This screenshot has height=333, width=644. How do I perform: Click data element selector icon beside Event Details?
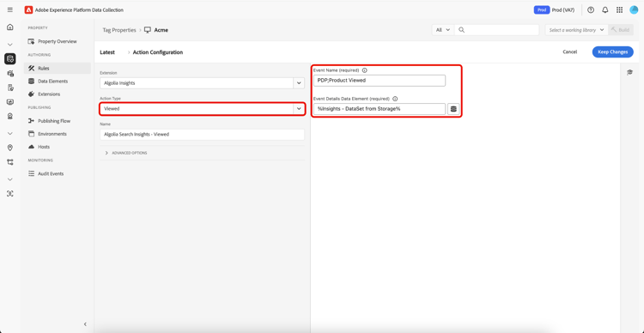tap(453, 109)
